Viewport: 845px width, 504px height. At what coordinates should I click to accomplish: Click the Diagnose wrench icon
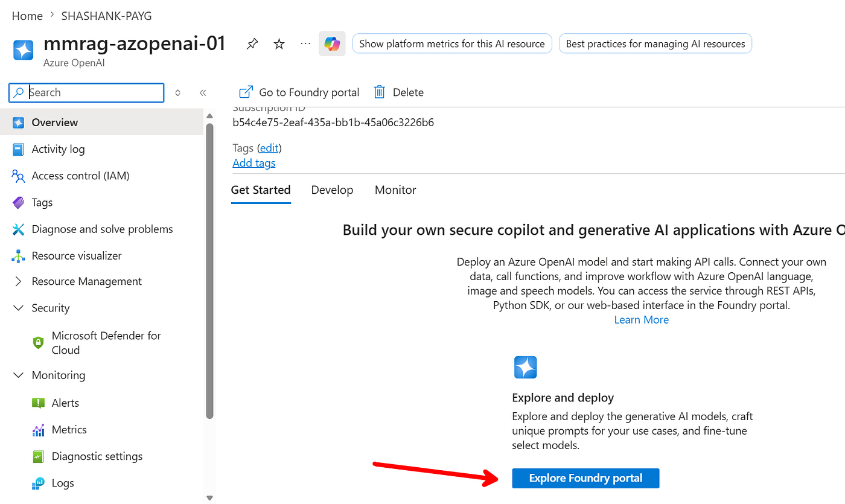click(18, 229)
